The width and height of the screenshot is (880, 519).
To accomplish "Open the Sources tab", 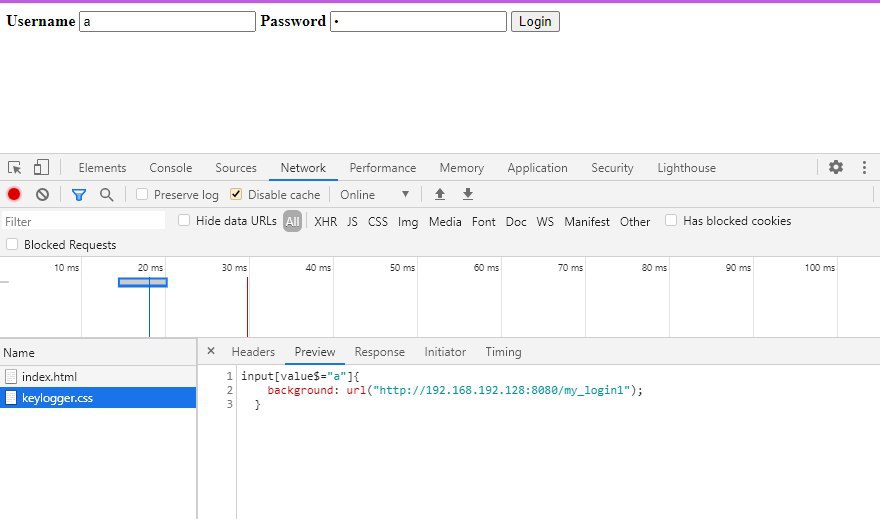I will 236,168.
